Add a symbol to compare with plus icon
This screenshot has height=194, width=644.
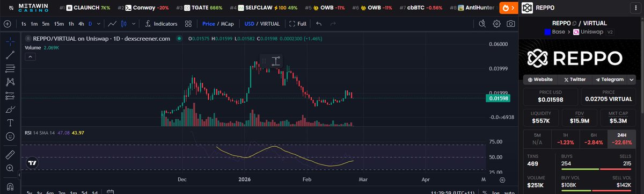pyautogui.click(x=8, y=24)
